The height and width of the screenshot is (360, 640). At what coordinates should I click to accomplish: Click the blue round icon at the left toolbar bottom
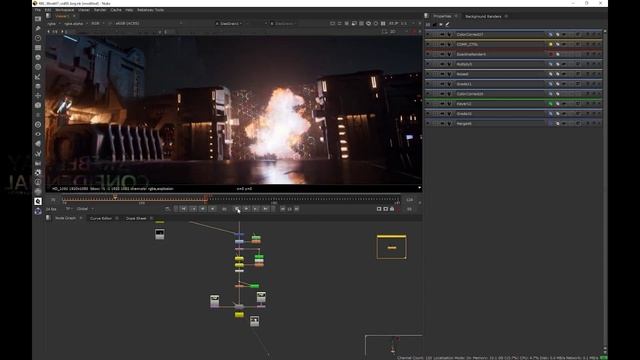38,211
